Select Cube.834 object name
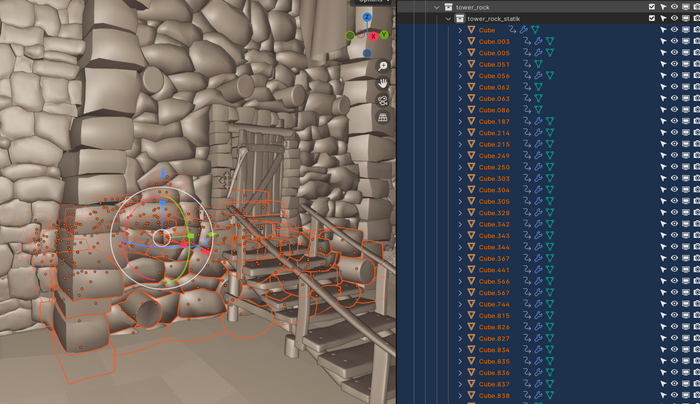 (494, 351)
